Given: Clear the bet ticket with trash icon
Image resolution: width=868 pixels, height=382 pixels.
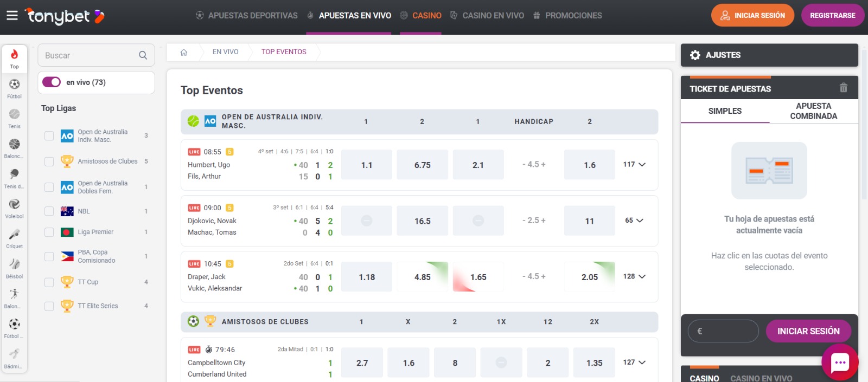Looking at the screenshot, I should [x=843, y=87].
